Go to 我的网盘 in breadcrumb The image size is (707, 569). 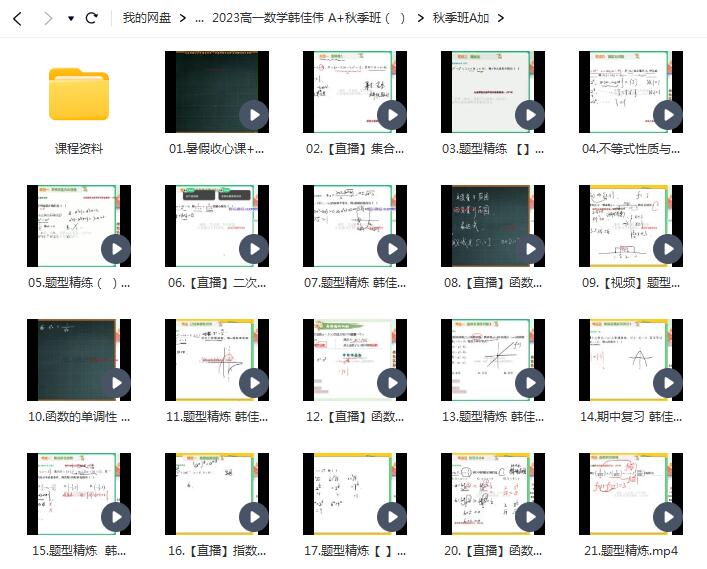point(146,18)
